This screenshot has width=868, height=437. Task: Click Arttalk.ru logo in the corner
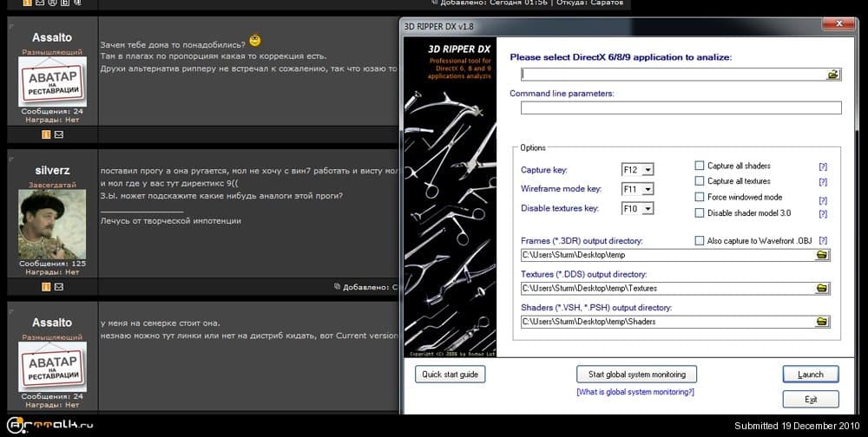pyautogui.click(x=49, y=425)
